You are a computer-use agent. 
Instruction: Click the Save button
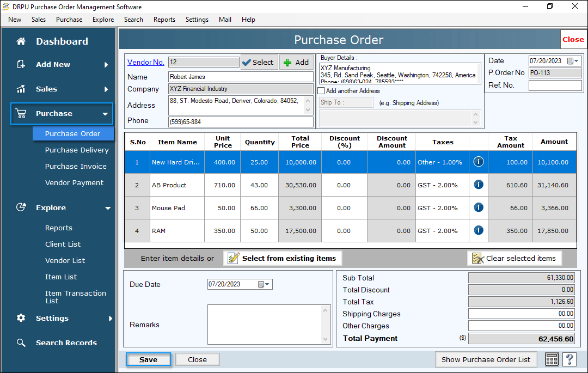coord(148,359)
